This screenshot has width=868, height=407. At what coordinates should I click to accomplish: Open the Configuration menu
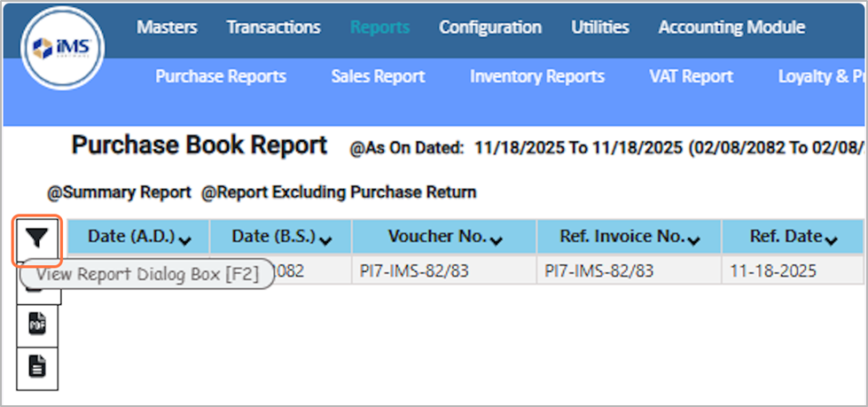coord(490,27)
